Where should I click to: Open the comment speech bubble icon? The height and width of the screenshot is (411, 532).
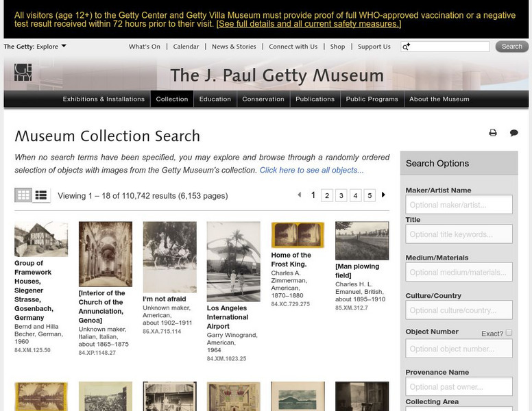point(513,133)
